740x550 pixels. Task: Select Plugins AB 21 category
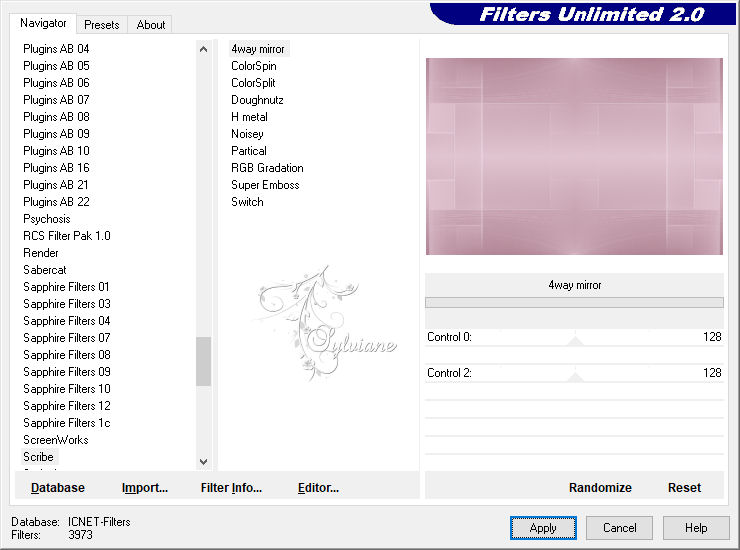tap(56, 185)
